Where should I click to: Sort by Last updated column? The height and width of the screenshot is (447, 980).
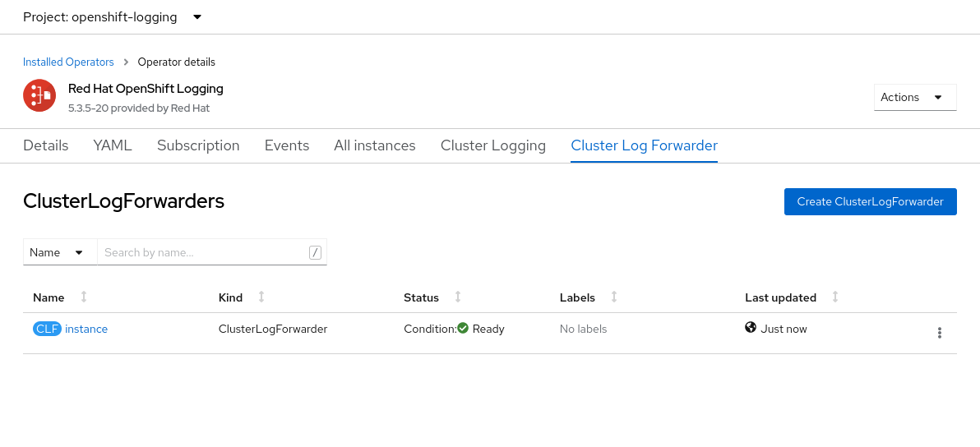835,297
